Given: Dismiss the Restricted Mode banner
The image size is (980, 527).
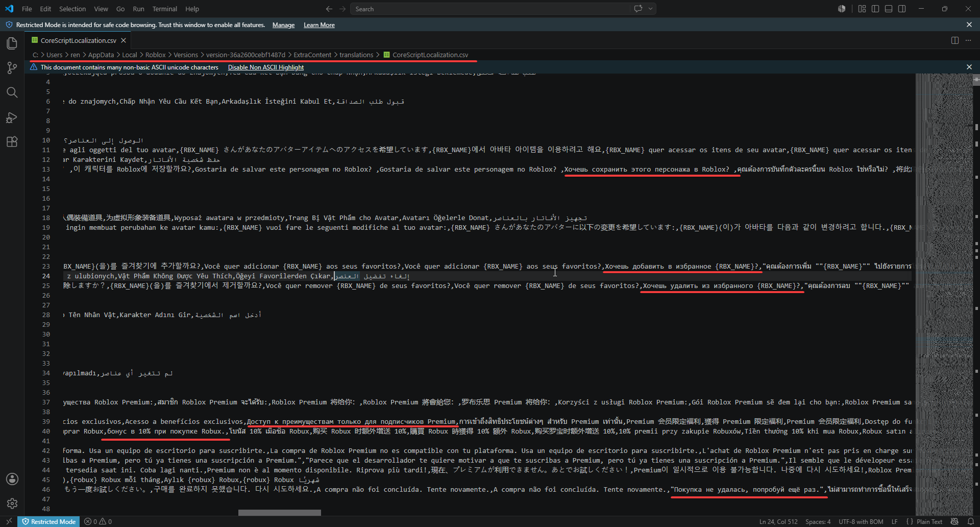Looking at the screenshot, I should (969, 25).
